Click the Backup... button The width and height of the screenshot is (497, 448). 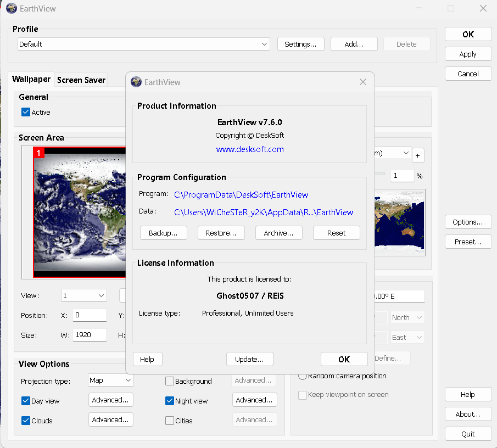coord(163,233)
